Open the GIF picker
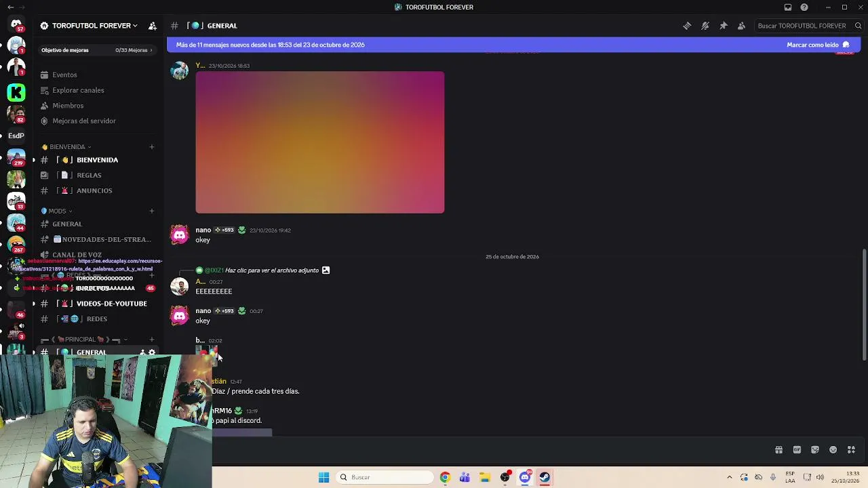The image size is (868, 488). [797, 449]
